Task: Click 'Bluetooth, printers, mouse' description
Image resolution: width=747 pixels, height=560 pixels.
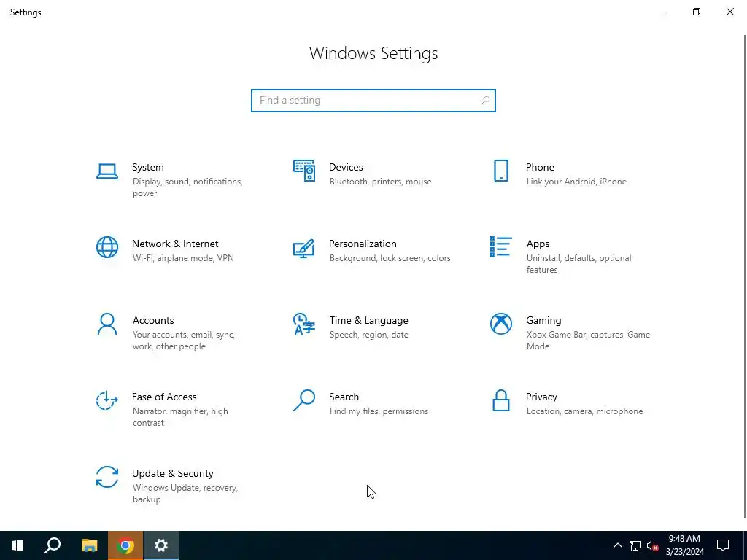Action: (380, 182)
